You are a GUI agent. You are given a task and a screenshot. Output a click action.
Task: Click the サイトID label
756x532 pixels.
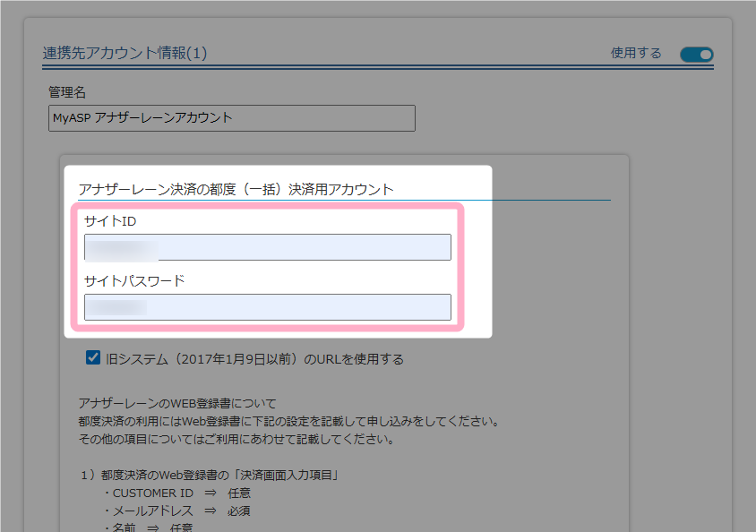pos(109,220)
